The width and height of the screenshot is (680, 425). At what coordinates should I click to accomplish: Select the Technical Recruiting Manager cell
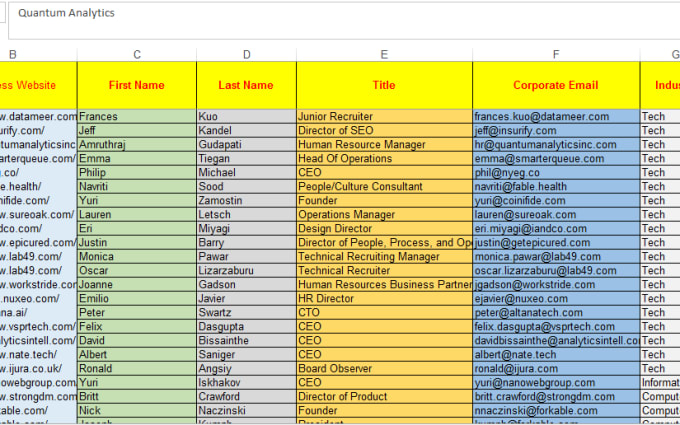point(384,256)
